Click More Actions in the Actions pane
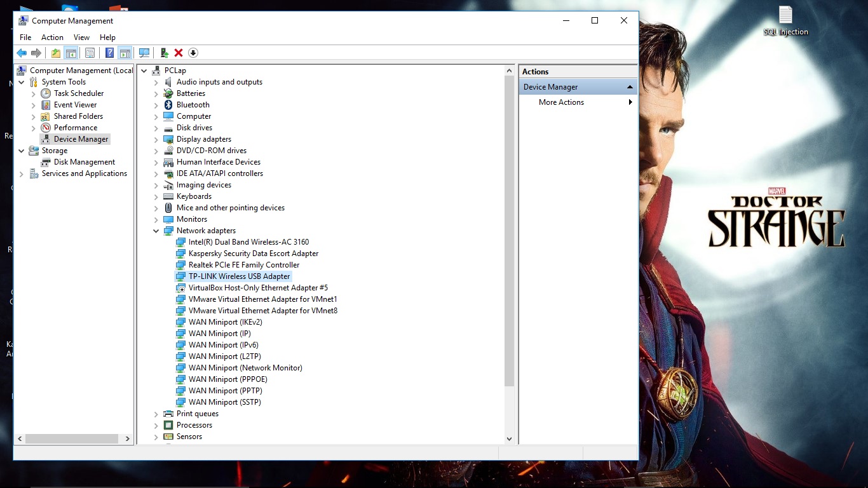Image resolution: width=868 pixels, height=488 pixels. click(x=561, y=102)
